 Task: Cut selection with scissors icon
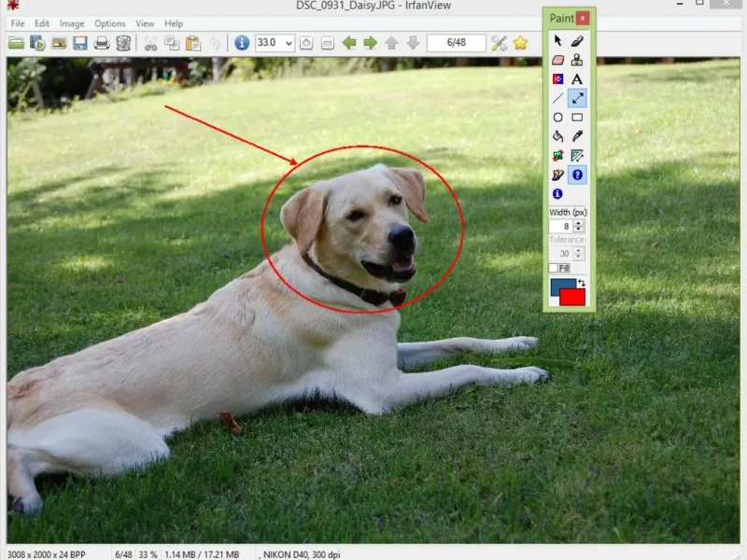(x=150, y=43)
